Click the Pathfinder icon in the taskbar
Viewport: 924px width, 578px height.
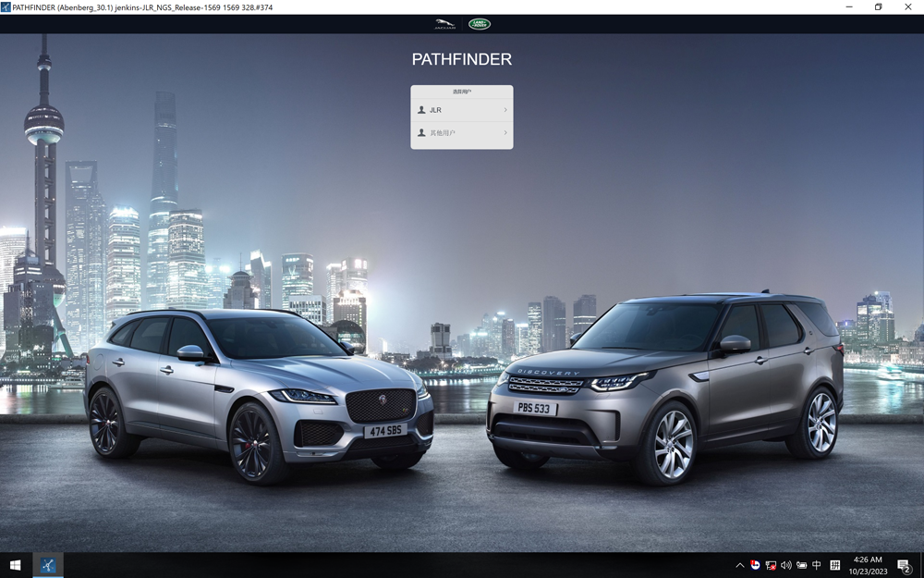[48, 565]
